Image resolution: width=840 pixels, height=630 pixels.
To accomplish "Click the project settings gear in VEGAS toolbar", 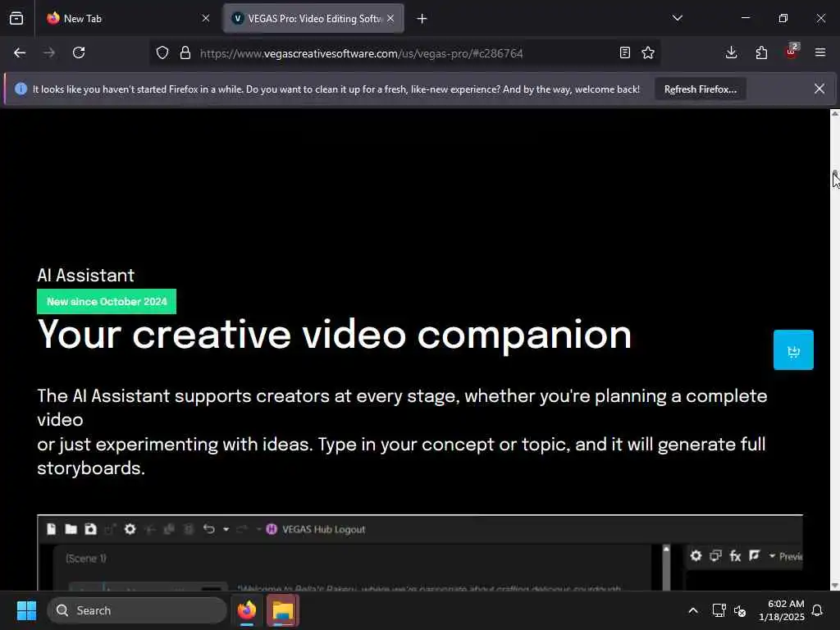I will 130,529.
